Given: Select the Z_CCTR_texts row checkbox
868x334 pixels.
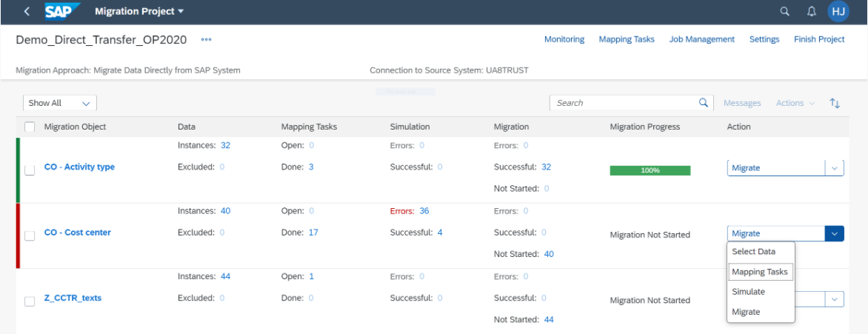Looking at the screenshot, I should point(30,301).
